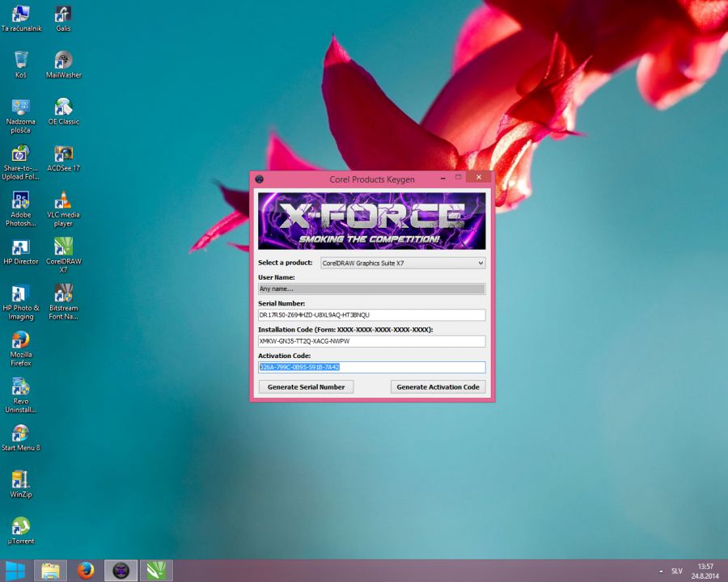Select the Revo Uninstaller shortcut
Screen dimensions: 728x582
click(x=21, y=396)
